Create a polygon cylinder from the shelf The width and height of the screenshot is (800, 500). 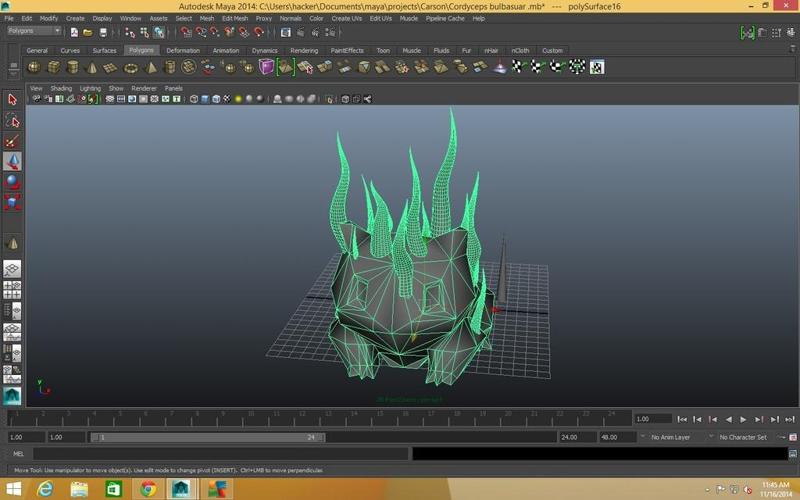(72, 67)
